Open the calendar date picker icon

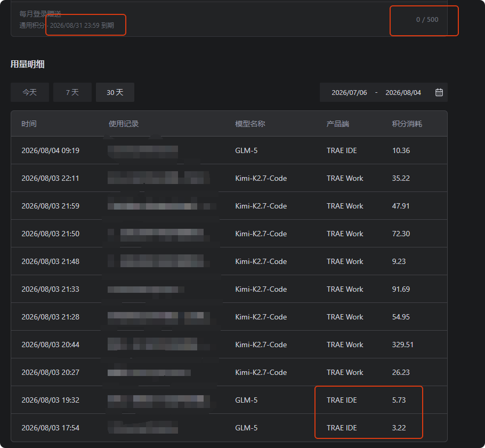pos(439,92)
